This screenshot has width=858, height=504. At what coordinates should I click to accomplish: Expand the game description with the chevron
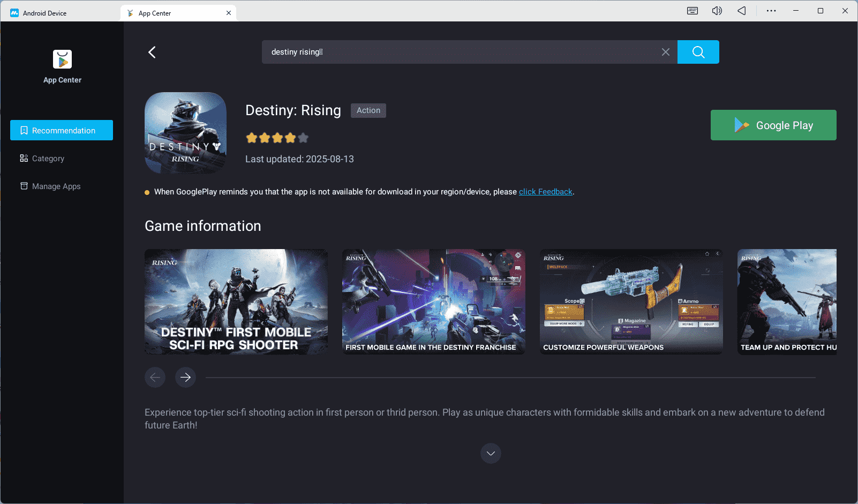click(491, 453)
